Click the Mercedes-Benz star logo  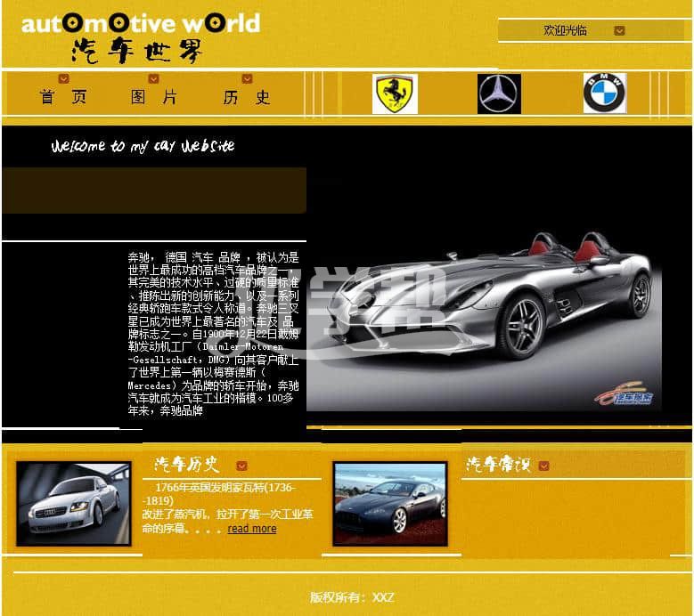(499, 94)
